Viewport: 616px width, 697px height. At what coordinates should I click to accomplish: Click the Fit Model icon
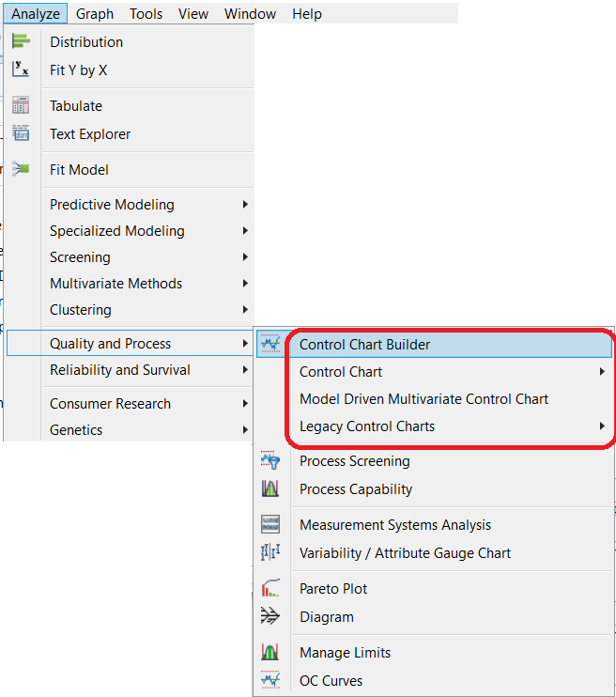point(21,170)
